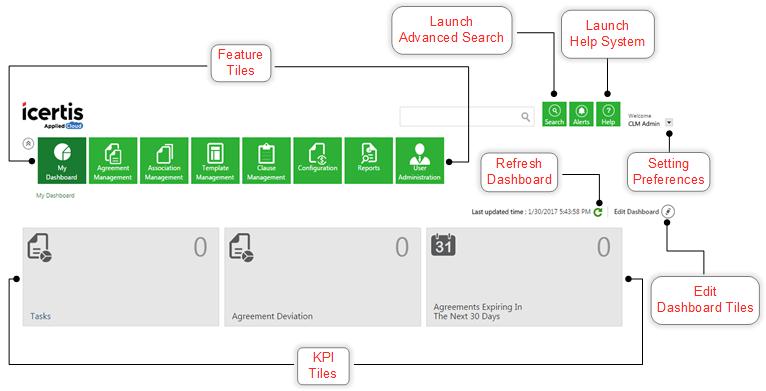Open the Alerts bell button
Viewport: 766px width, 391px height.
581,114
